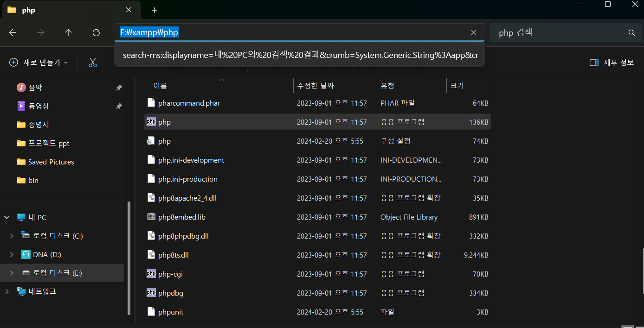Open a new Explorer tab

[155, 10]
